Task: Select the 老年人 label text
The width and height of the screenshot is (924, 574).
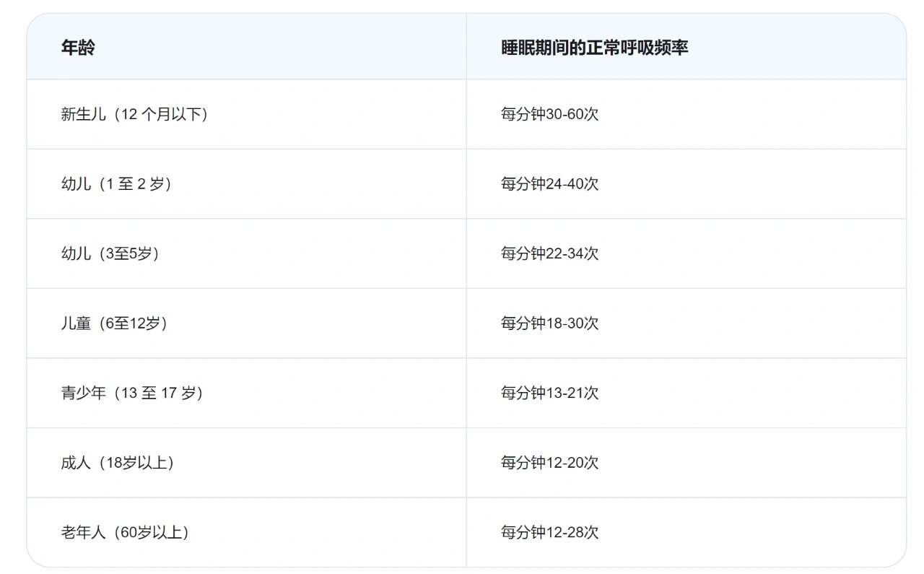Action: [83, 533]
